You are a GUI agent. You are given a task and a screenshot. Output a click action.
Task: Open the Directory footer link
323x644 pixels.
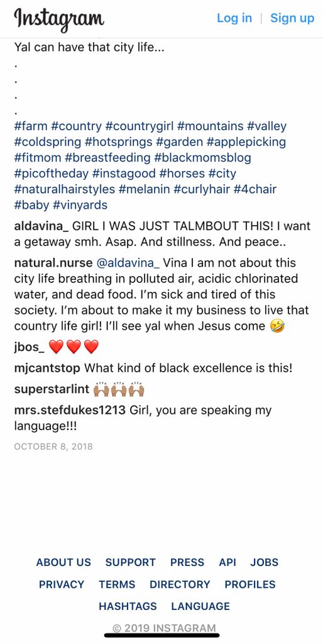coord(180,584)
